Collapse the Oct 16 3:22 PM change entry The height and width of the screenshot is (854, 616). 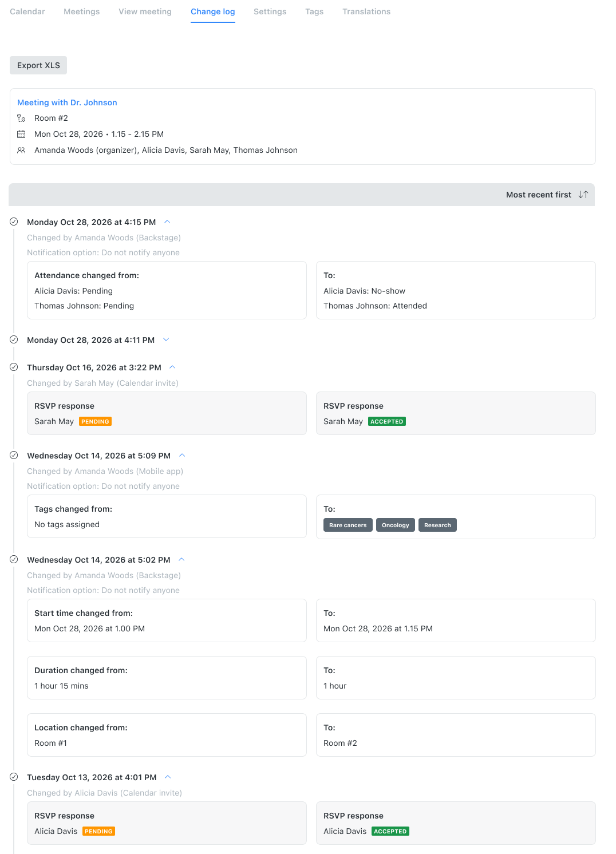[x=172, y=367]
